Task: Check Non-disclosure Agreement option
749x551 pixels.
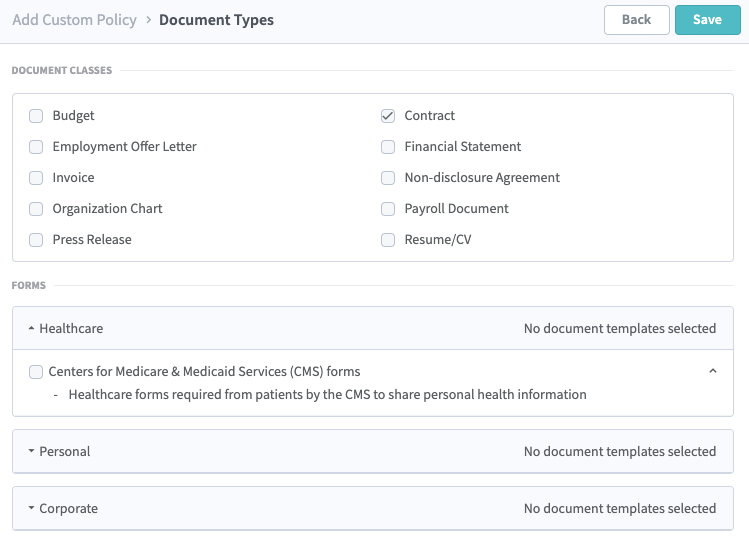Action: [x=388, y=178]
